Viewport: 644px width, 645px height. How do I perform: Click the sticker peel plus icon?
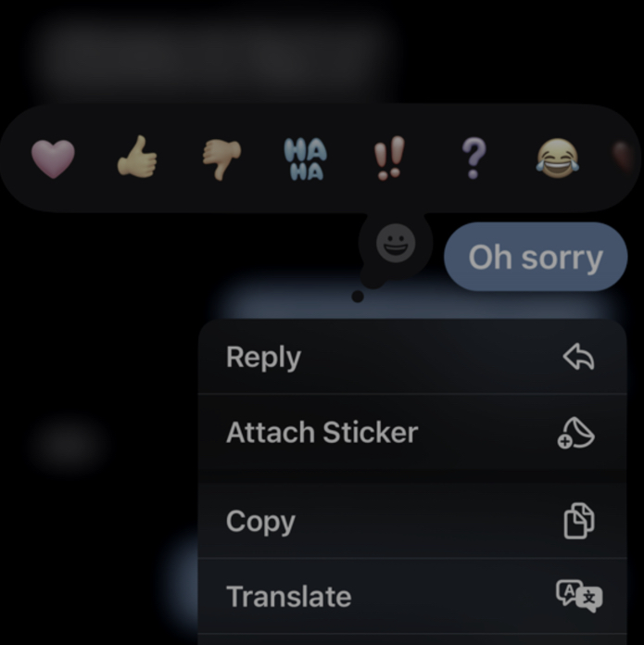tap(575, 433)
